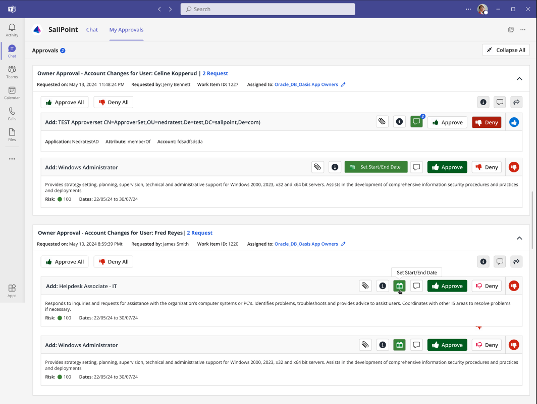Deny Fred's Windows Administrator item
Image resolution: width=537 pixels, height=404 pixels.
tap(486, 345)
